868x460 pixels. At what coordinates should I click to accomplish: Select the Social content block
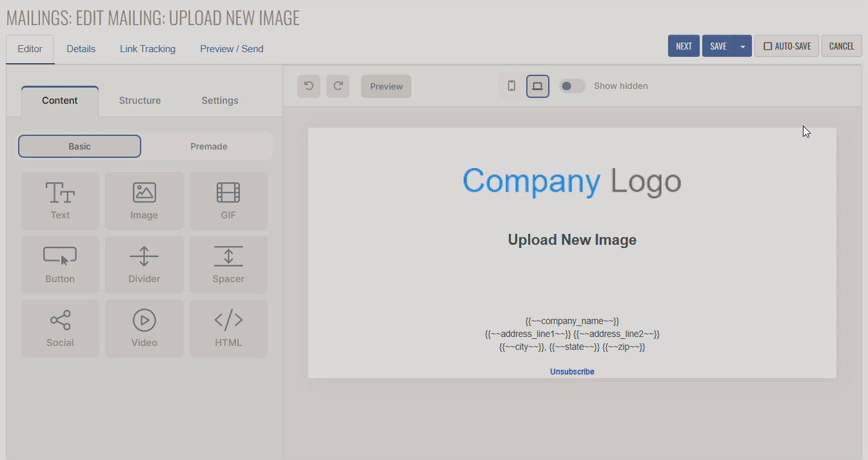60,328
